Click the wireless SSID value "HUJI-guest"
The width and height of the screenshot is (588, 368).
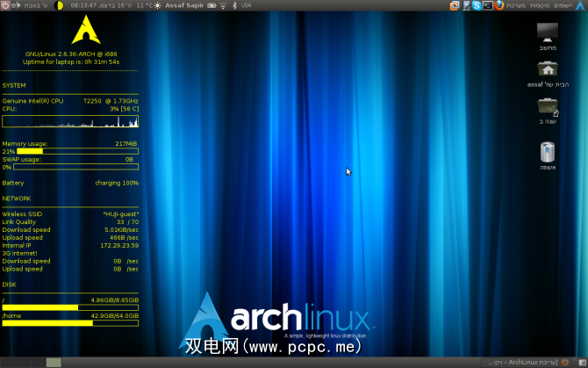(121, 214)
